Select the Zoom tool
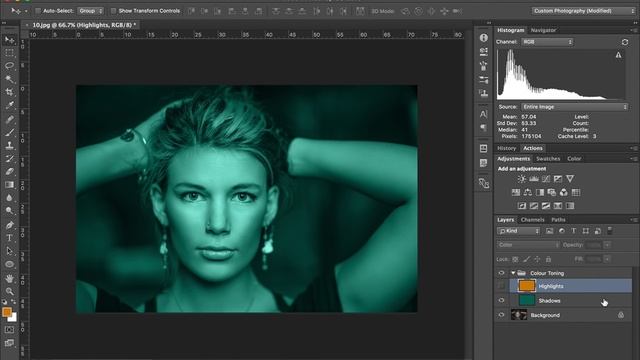Viewport: 640px width, 360px height. pyautogui.click(x=9, y=291)
